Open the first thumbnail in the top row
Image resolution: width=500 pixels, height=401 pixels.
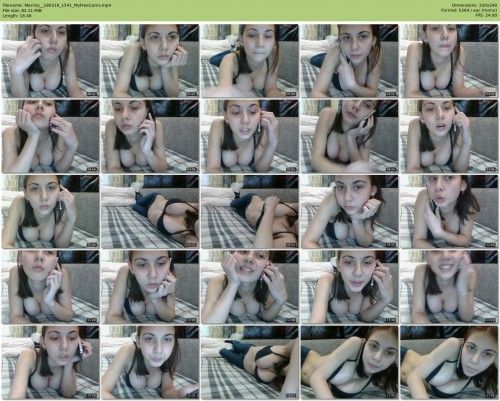point(50,61)
